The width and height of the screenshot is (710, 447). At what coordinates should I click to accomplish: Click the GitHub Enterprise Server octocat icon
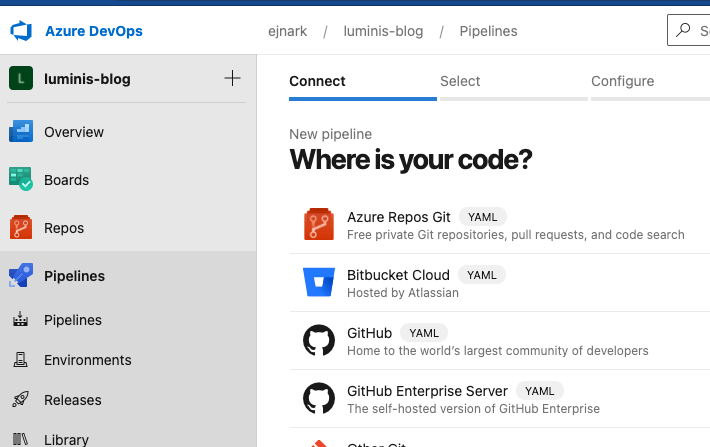[319, 398]
